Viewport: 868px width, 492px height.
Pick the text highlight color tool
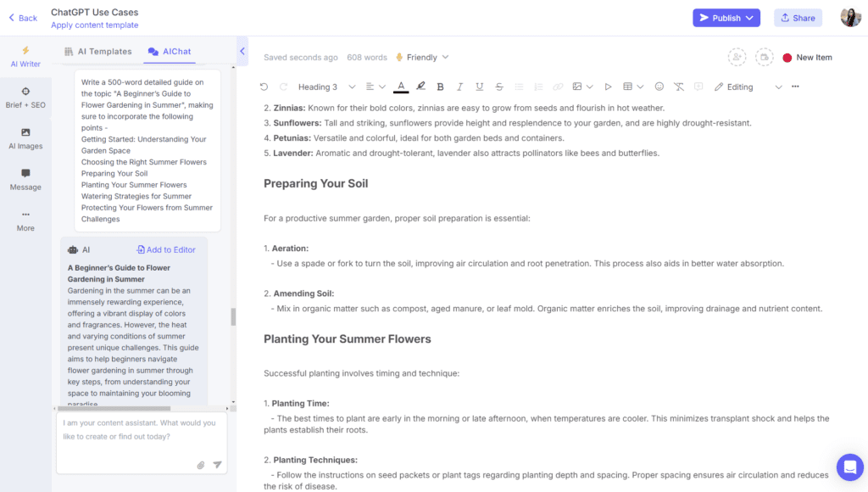tap(420, 87)
